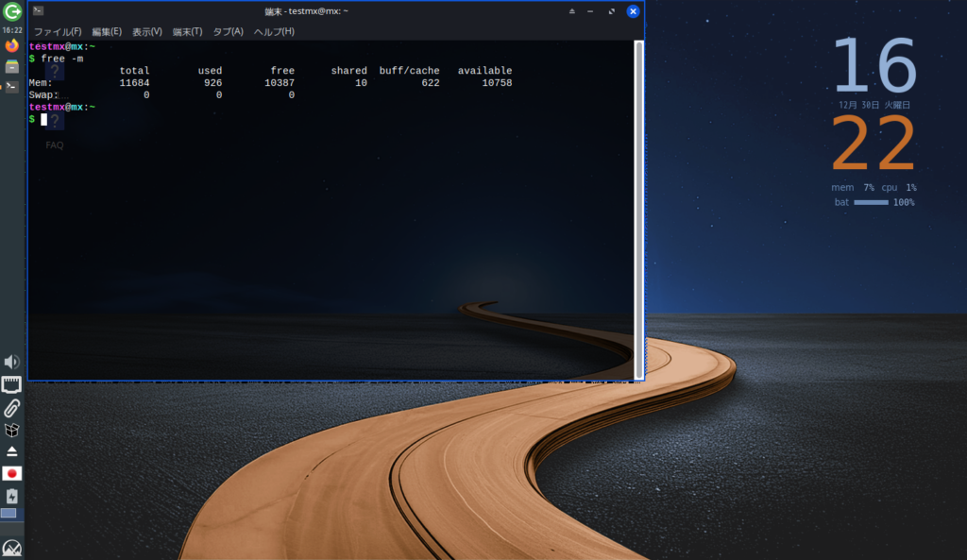Click the Japanese flag input method icon
The image size is (967, 560).
[x=12, y=473]
